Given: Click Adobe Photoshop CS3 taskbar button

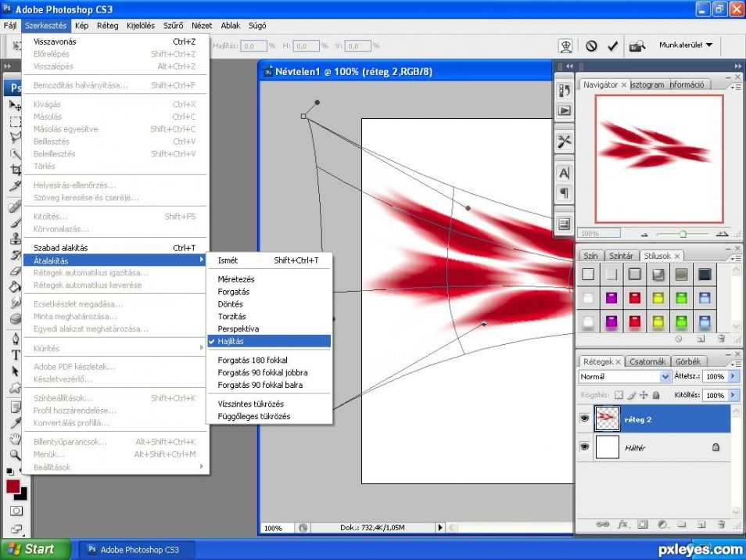Looking at the screenshot, I should (x=135, y=550).
